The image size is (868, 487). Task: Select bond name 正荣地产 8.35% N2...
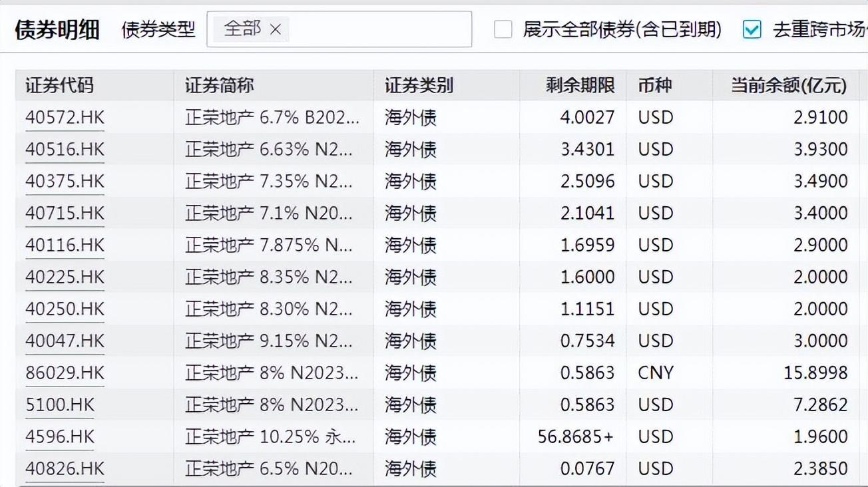coord(269,277)
